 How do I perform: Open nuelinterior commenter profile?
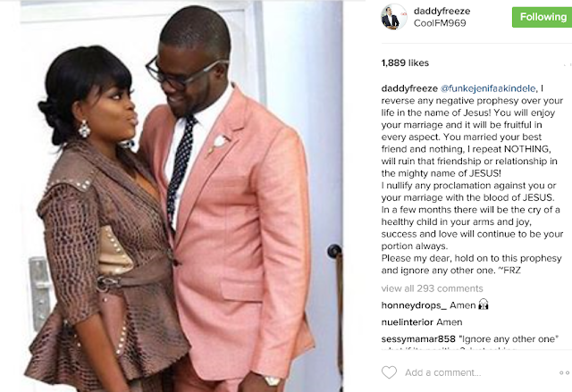click(408, 322)
